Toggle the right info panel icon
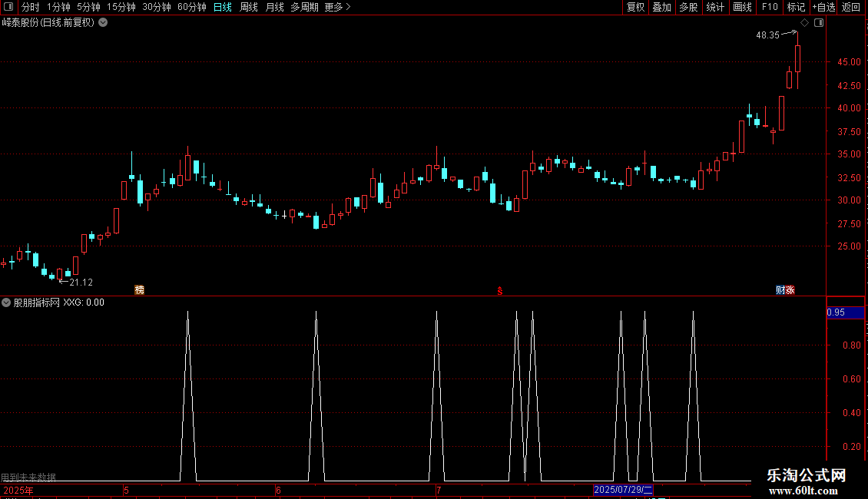Image resolution: width=868 pixels, height=499 pixels. coord(819,23)
